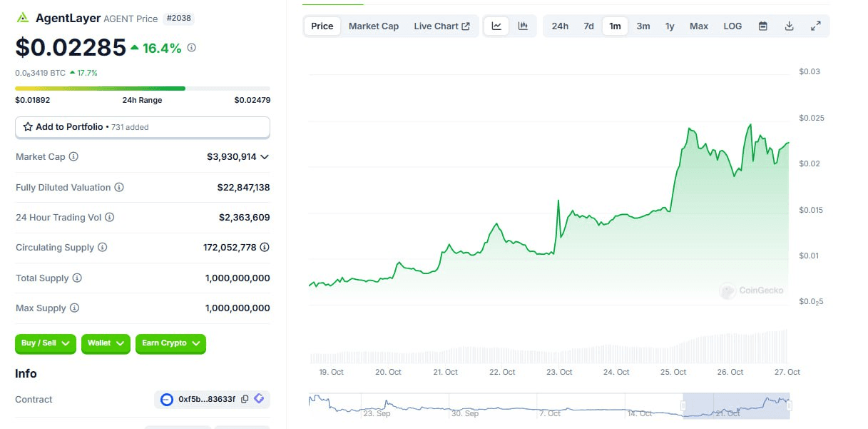
Task: Click the Market Cap value $3,930,914
Action: click(x=232, y=156)
